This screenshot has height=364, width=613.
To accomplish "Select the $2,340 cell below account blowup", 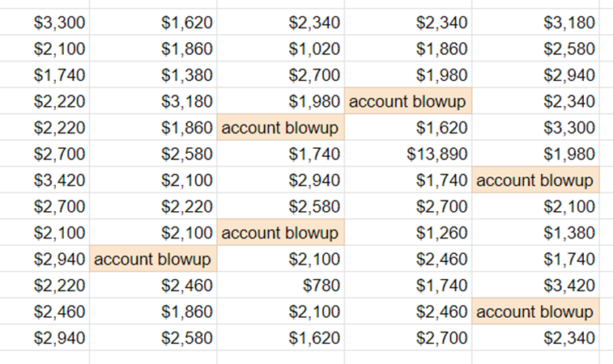I will [535, 338].
